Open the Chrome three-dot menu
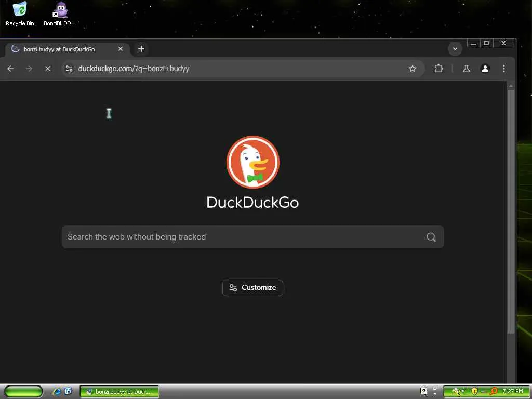 pos(504,69)
